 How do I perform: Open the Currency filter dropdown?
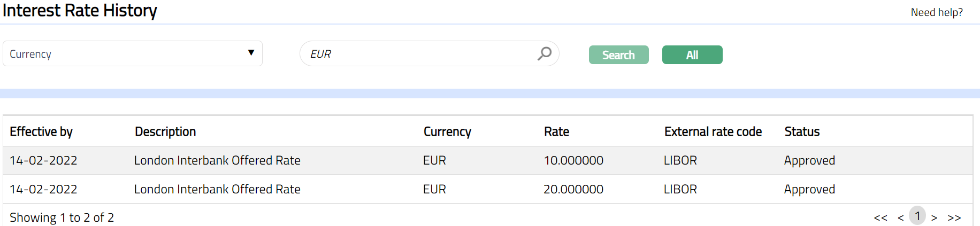point(132,53)
